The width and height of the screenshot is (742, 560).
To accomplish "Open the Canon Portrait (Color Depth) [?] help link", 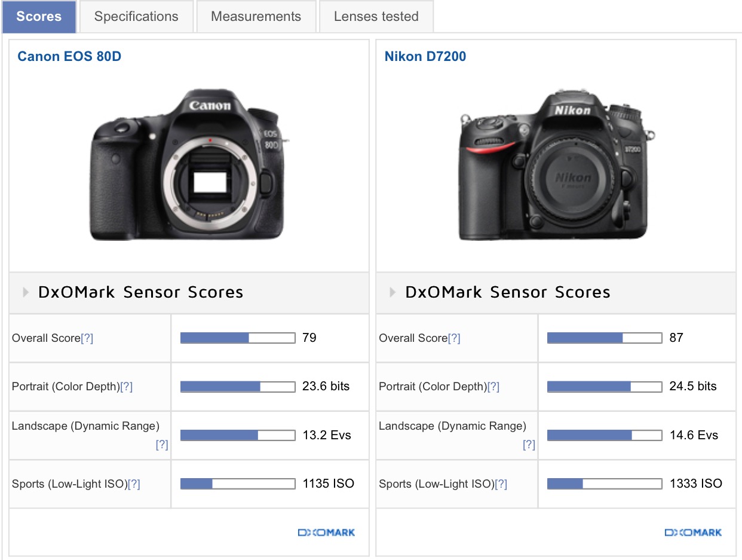I will pyautogui.click(x=127, y=387).
